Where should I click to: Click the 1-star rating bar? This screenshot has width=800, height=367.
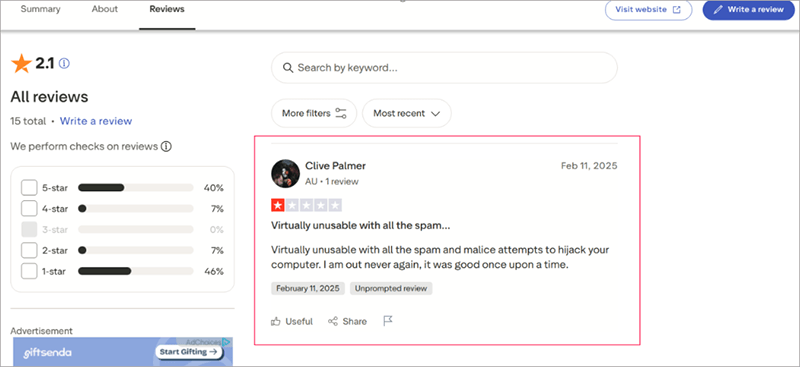tap(136, 272)
